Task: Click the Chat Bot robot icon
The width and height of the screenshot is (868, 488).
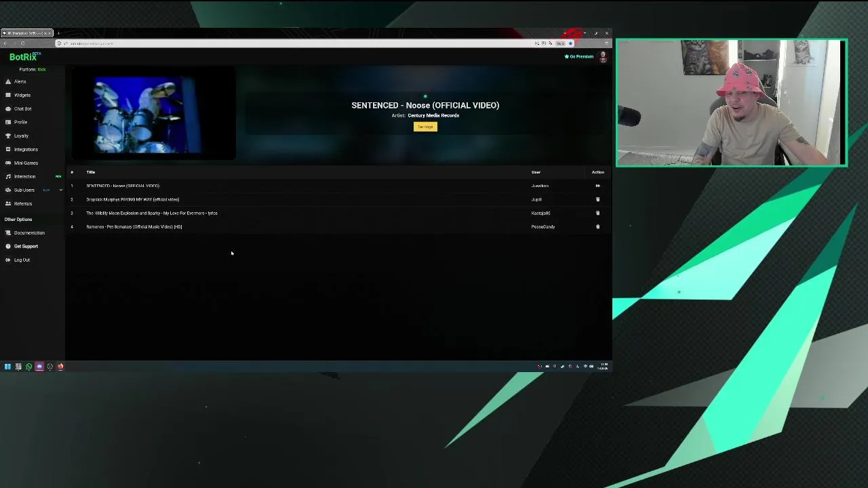Action: pos(8,108)
